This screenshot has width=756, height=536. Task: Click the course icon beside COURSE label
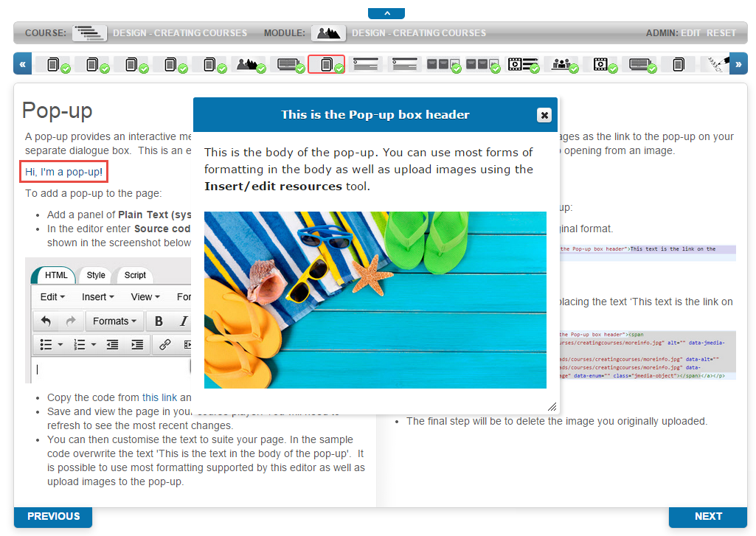(x=89, y=33)
